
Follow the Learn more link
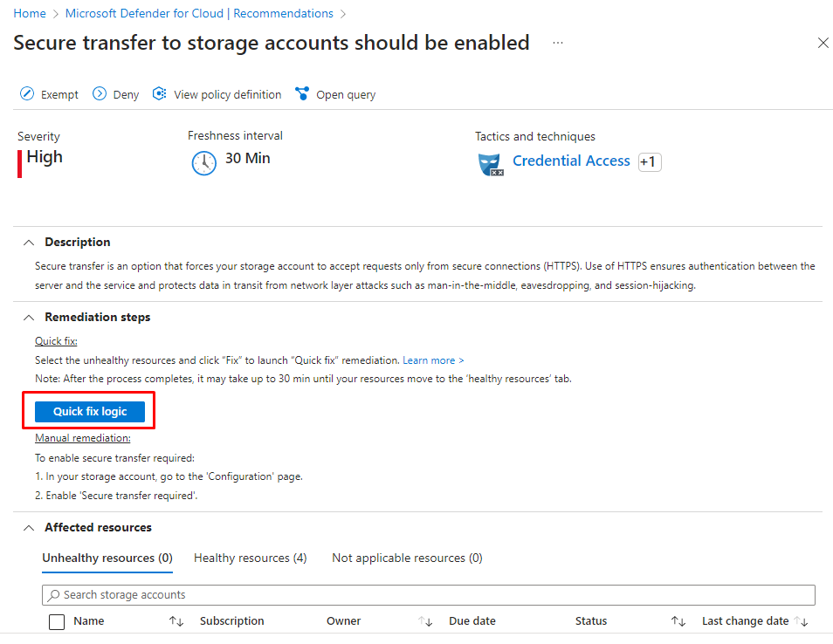pyautogui.click(x=433, y=360)
